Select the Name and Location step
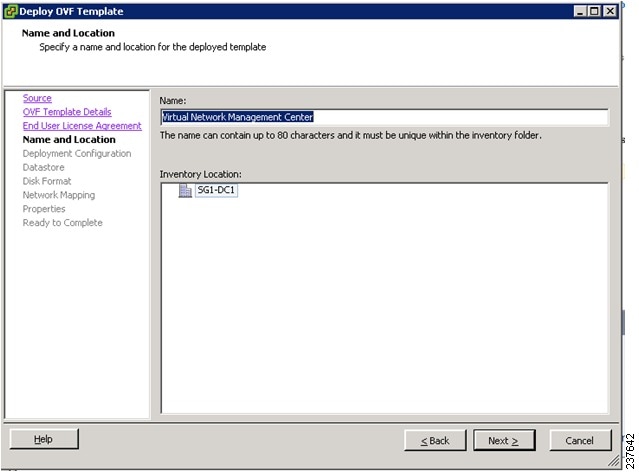Image resolution: width=639 pixels, height=472 pixels. (69, 139)
